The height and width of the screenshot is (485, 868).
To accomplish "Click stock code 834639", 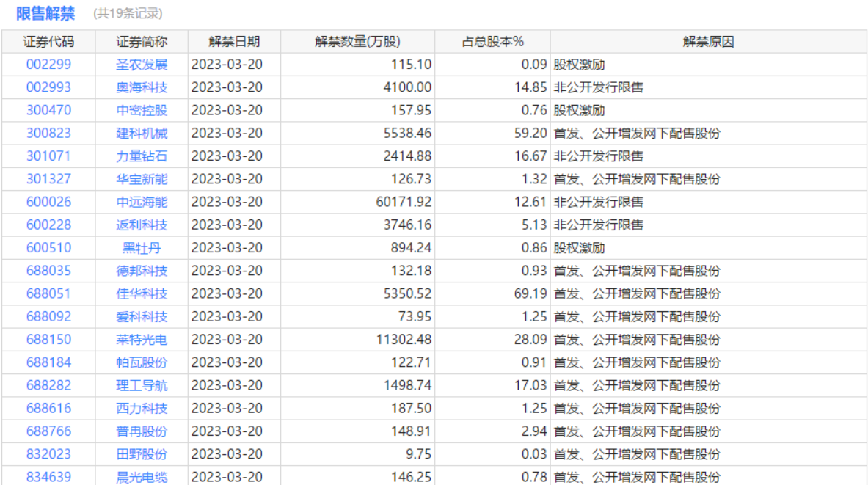I will coord(48,477).
